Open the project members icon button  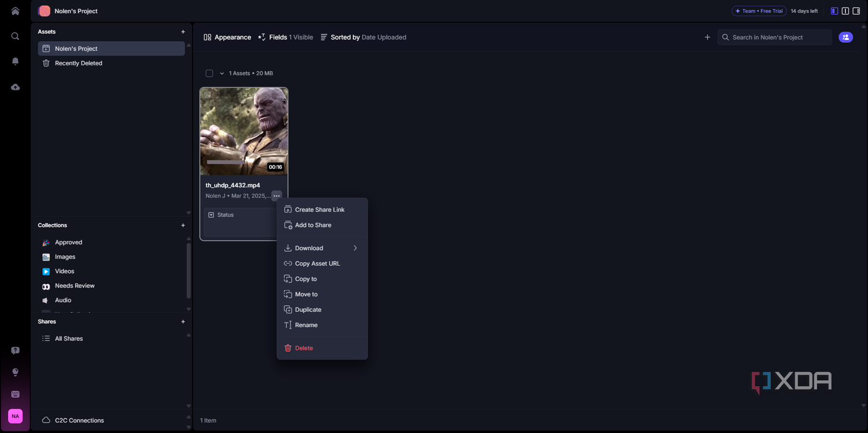[x=845, y=37]
